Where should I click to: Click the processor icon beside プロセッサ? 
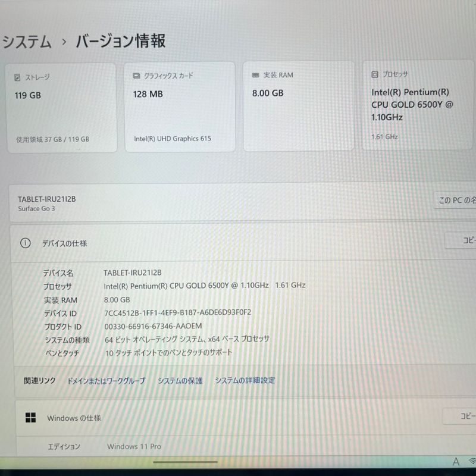(x=375, y=74)
